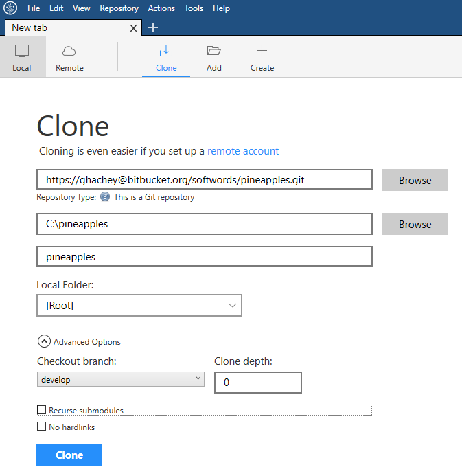Follow the remote account link
Viewport: 462px width, 476px height.
(x=243, y=151)
